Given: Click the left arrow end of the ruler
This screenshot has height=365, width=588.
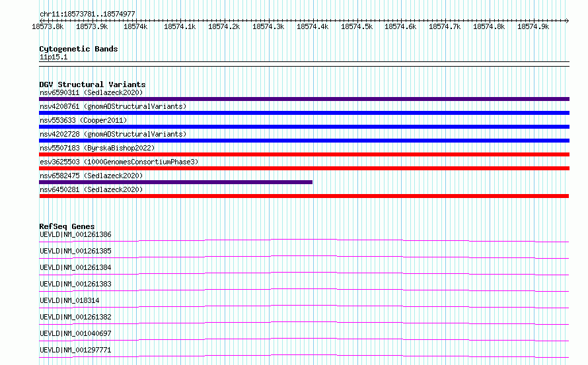Looking at the screenshot, I should coord(41,20).
